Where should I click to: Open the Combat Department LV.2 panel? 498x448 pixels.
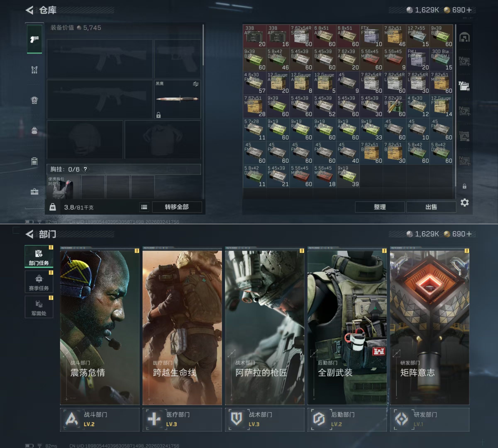click(x=100, y=419)
